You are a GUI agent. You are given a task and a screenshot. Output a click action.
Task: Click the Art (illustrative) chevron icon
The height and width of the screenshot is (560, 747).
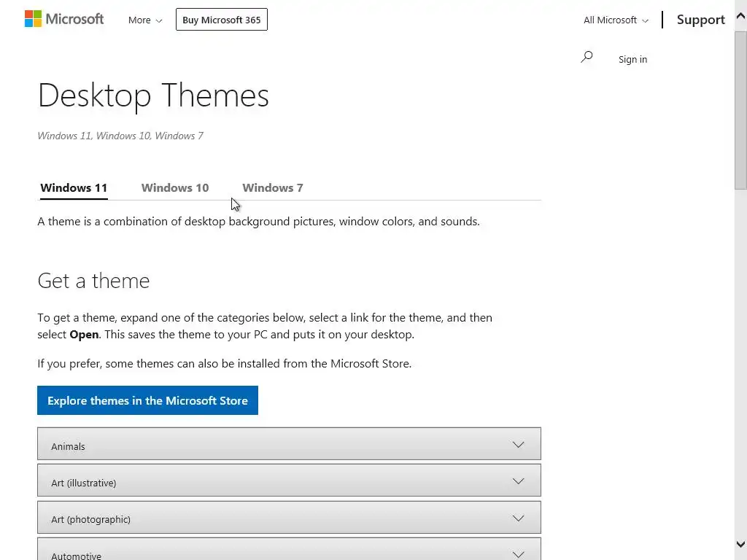click(518, 481)
